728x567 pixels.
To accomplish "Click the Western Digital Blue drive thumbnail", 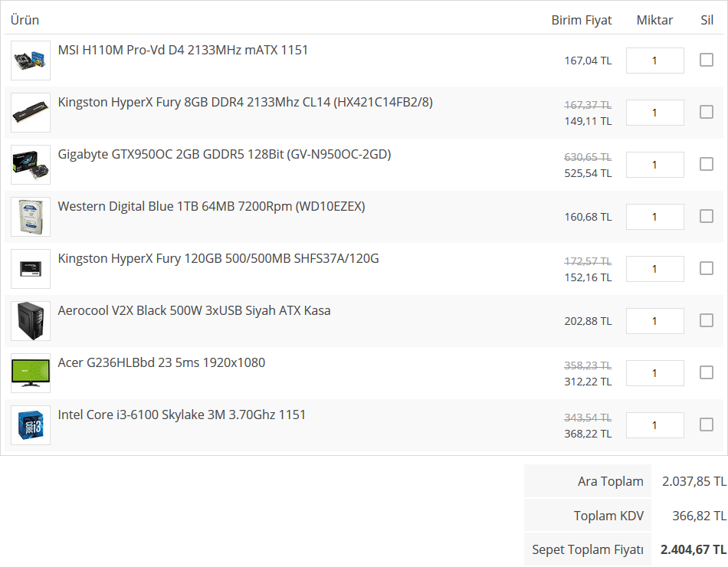I will click(x=31, y=217).
